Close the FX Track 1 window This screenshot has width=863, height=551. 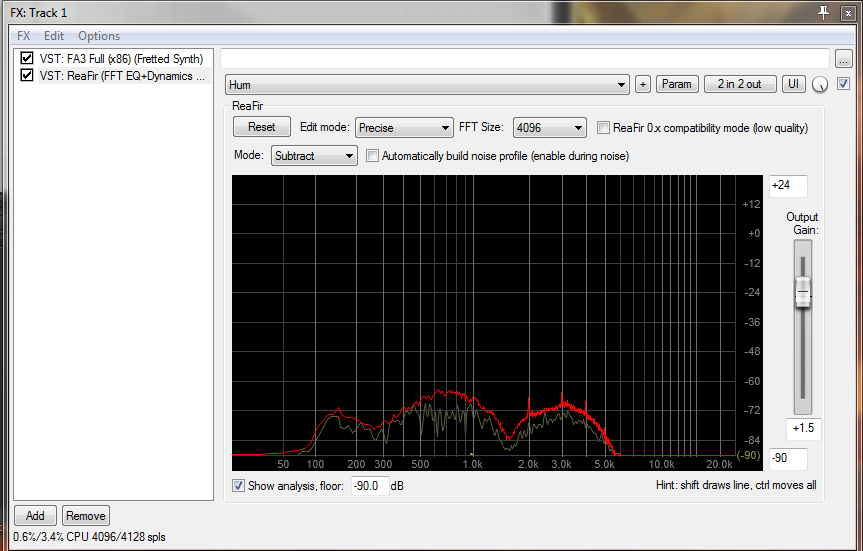(848, 13)
